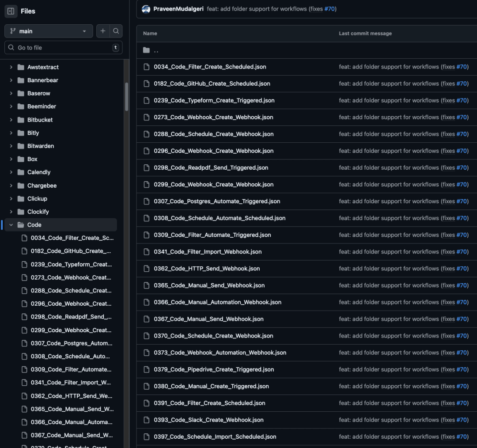Open 0298_Code_Readpdf_Send_... in sidebar tree

(x=71, y=316)
